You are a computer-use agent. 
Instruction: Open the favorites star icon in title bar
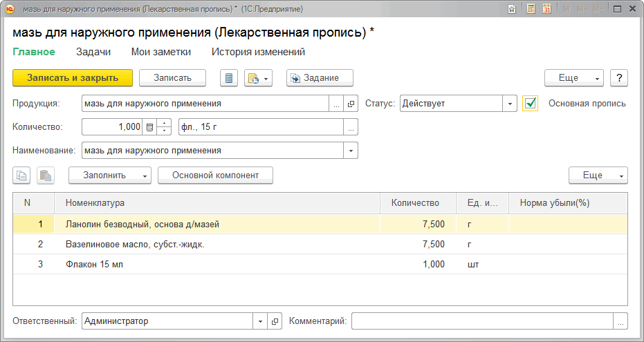(512, 10)
